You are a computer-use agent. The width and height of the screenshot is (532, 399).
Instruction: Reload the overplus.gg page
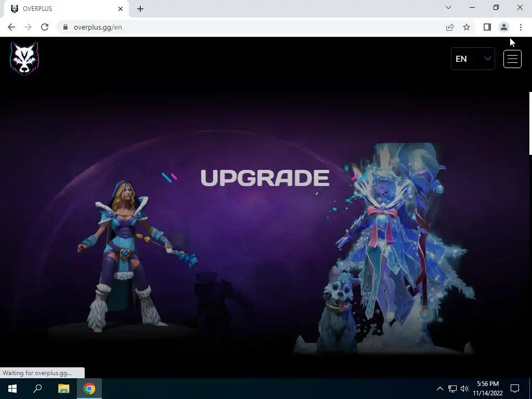[x=45, y=27]
